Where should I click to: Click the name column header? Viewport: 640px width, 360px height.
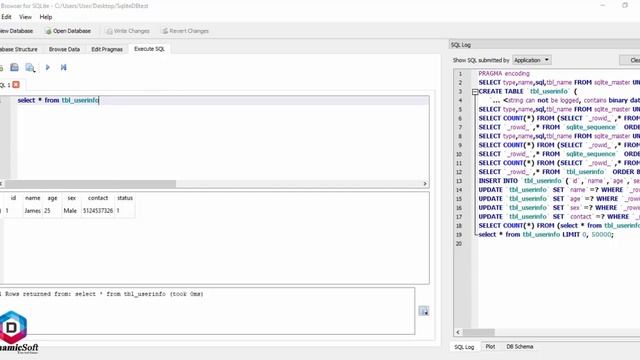click(33, 198)
